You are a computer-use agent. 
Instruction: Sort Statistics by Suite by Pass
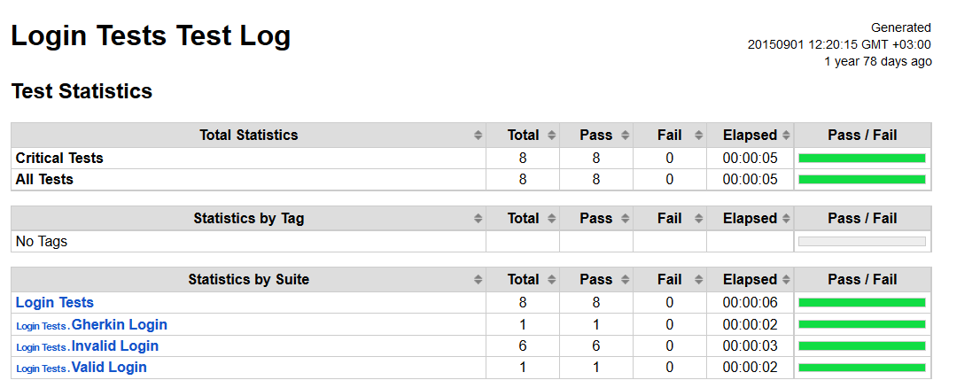[x=625, y=279]
